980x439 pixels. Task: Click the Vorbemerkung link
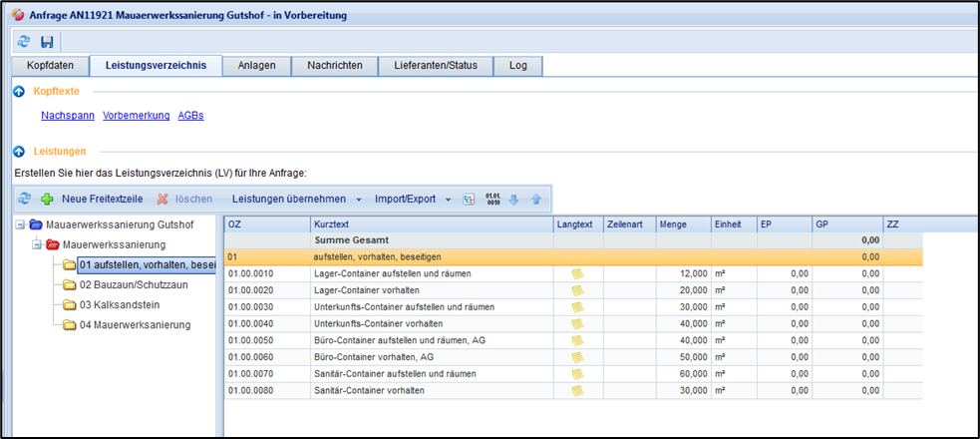click(x=136, y=116)
